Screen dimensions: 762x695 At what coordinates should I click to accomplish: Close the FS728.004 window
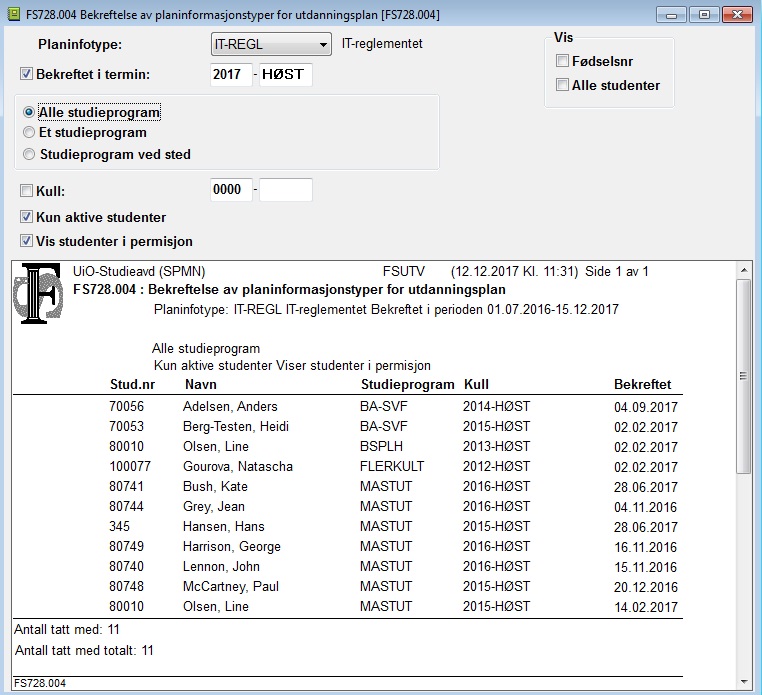pyautogui.click(x=737, y=15)
